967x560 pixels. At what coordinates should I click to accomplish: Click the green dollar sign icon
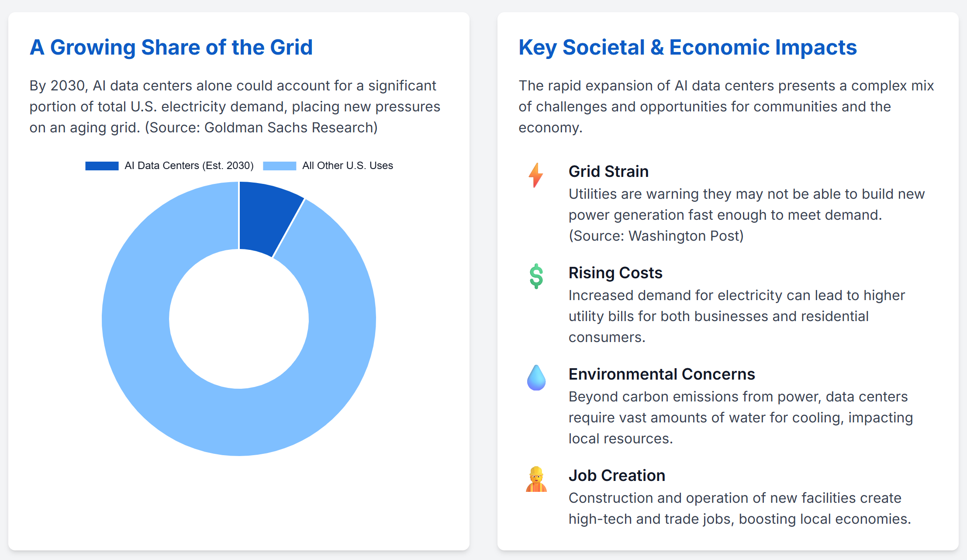[x=536, y=276]
